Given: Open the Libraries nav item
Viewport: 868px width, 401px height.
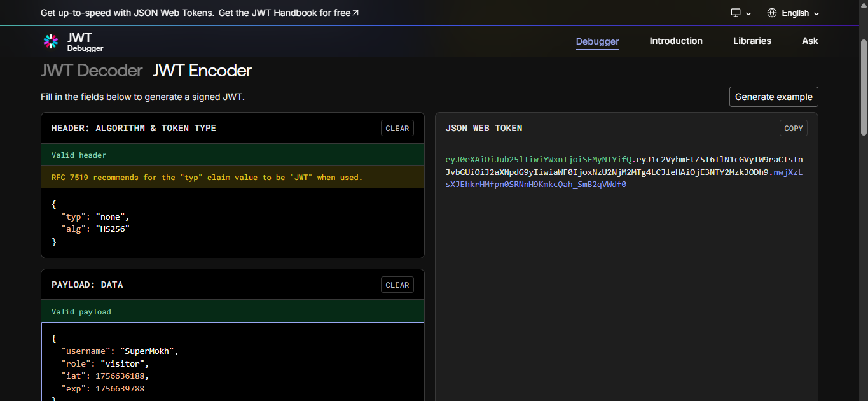Looking at the screenshot, I should 752,41.
